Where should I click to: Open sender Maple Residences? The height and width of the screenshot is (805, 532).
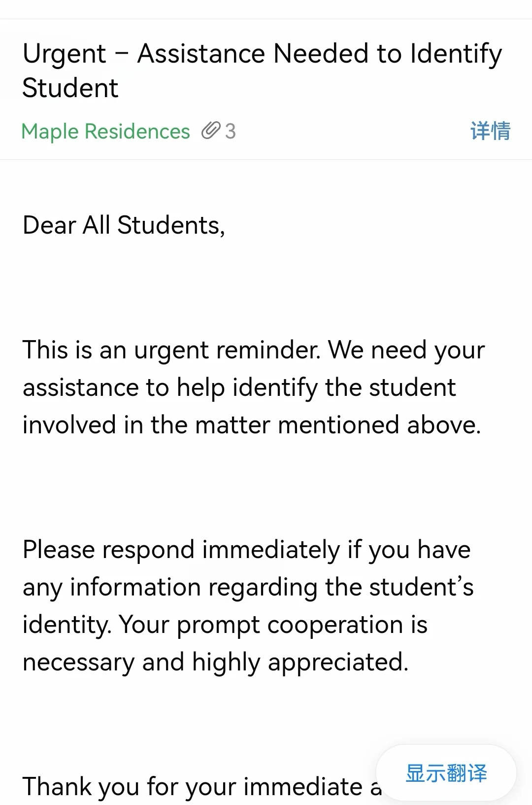(106, 132)
